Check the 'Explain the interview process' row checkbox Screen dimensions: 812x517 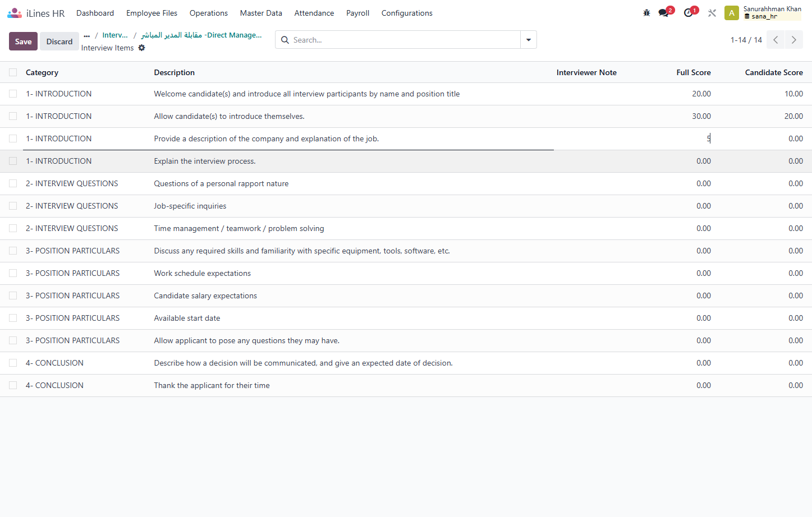tap(13, 161)
